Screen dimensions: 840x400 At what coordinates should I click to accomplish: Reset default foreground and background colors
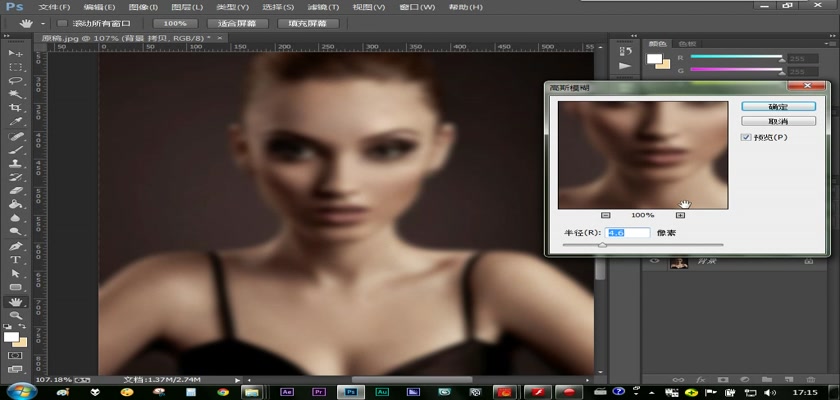pyautogui.click(x=8, y=326)
